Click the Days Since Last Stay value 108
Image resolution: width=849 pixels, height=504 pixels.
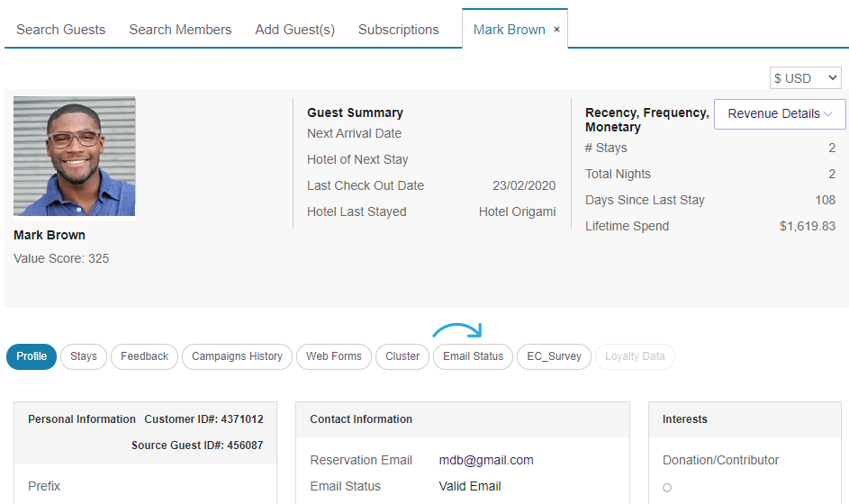tap(826, 201)
